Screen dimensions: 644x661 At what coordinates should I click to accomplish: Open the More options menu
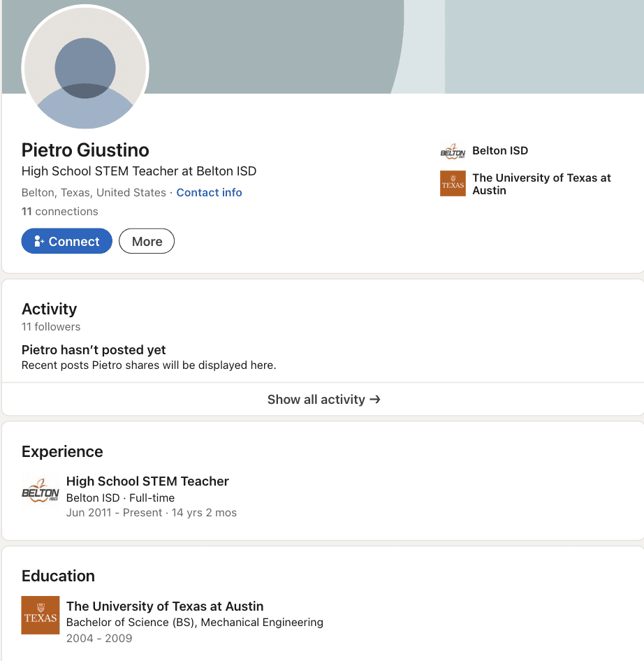point(147,241)
